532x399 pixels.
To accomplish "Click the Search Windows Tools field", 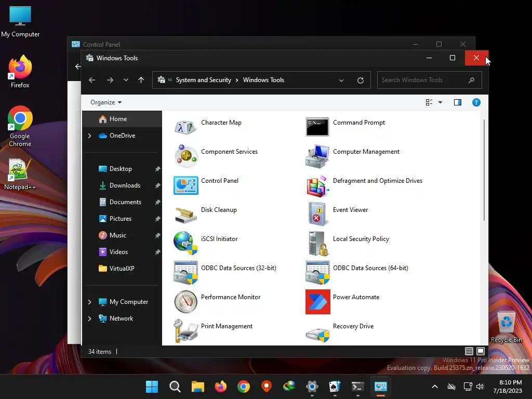I will pyautogui.click(x=429, y=80).
